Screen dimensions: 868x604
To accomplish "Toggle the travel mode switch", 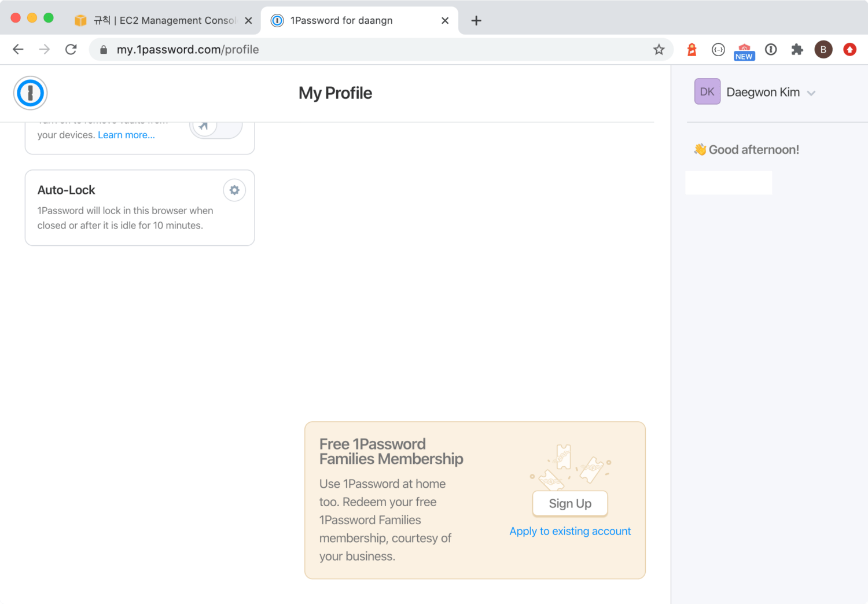I will coord(216,127).
